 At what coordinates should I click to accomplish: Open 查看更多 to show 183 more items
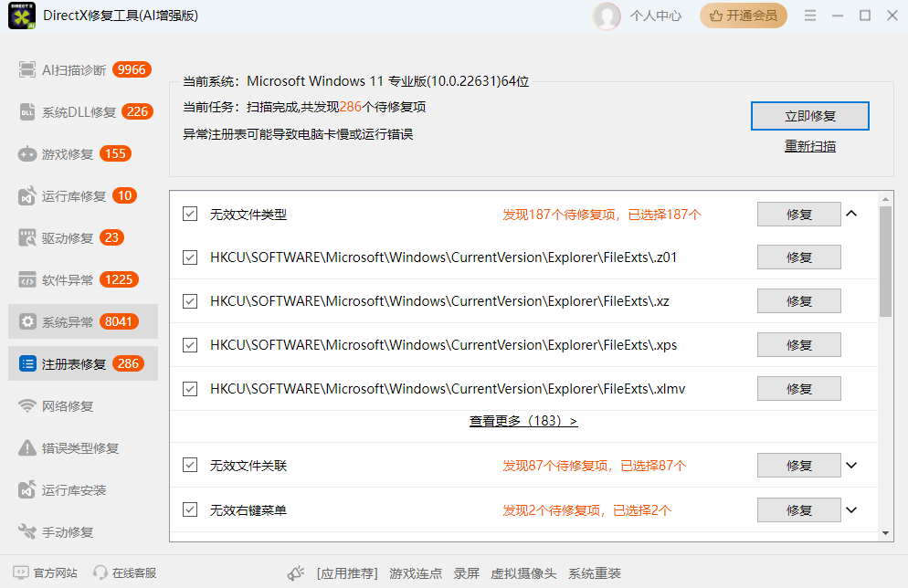pyautogui.click(x=523, y=421)
